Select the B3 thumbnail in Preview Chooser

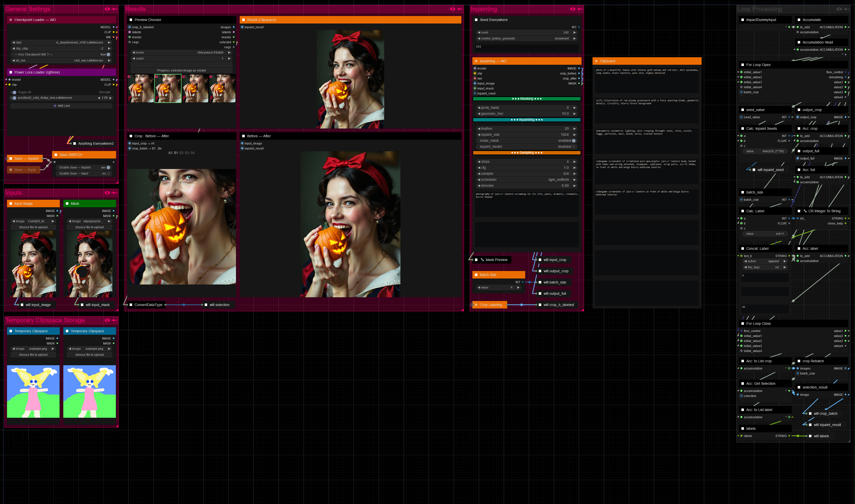click(195, 88)
